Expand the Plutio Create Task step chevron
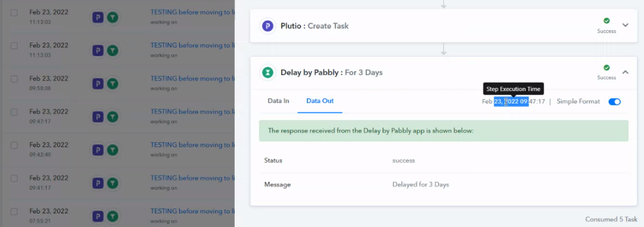Image resolution: width=644 pixels, height=227 pixels. [x=625, y=25]
